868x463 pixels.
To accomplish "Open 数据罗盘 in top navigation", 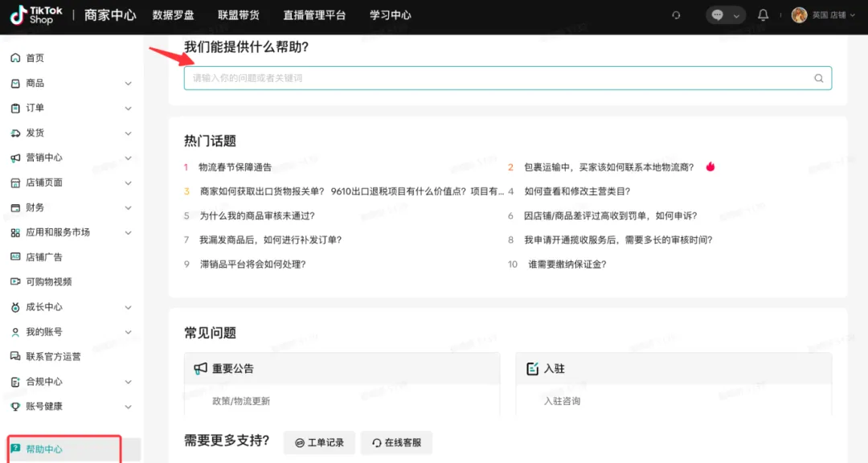I will 174,15.
